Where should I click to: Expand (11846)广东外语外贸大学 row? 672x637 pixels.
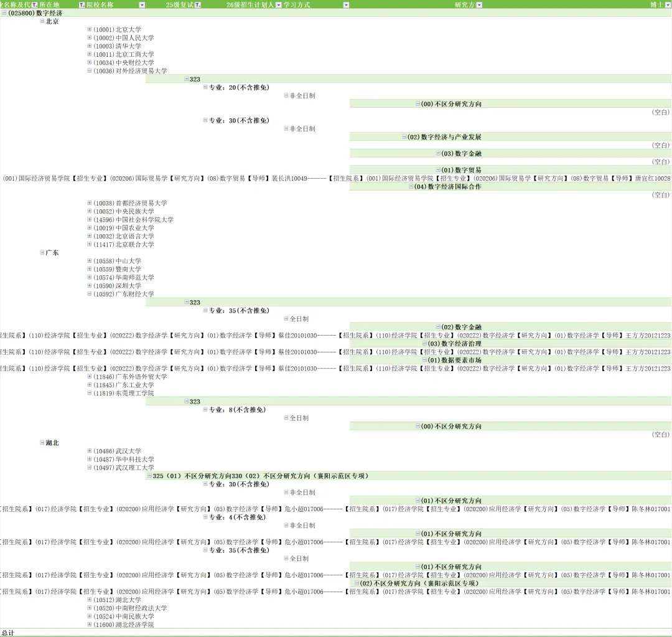[89, 376]
